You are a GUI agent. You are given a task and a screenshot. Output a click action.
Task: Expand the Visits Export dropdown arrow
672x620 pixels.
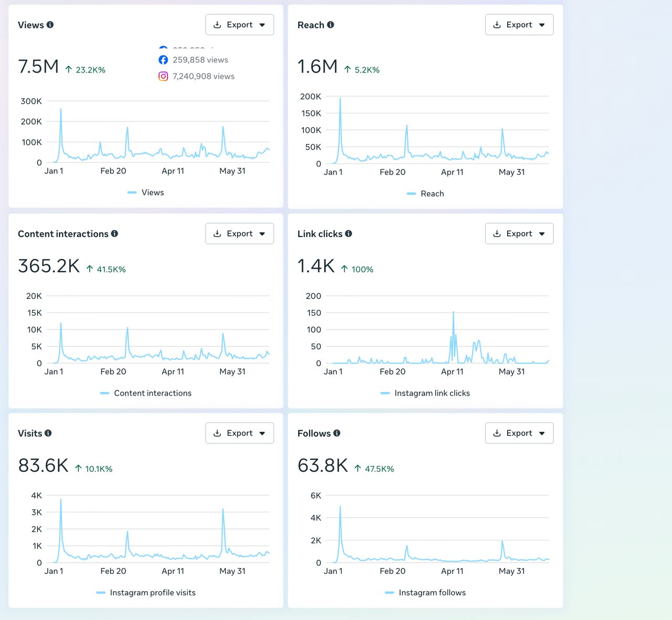click(x=262, y=434)
